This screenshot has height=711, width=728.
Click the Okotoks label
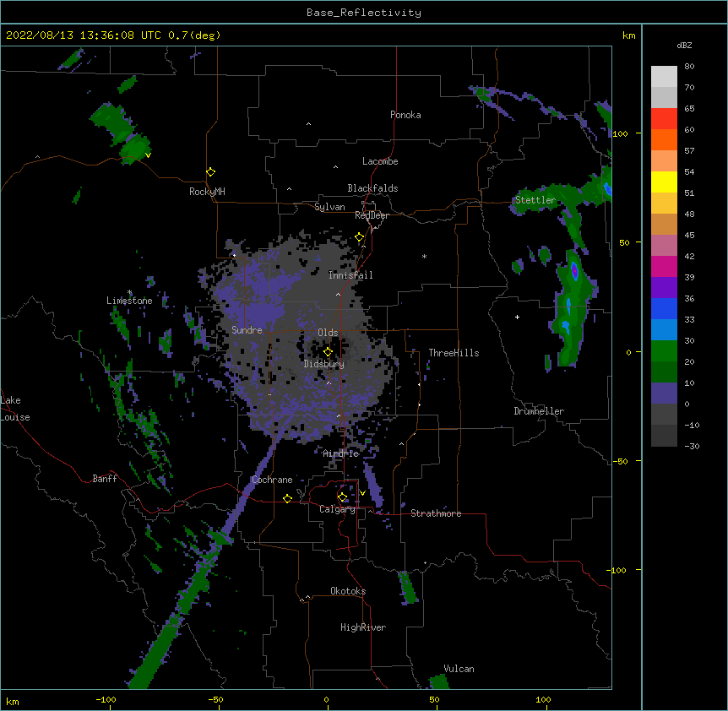348,591
